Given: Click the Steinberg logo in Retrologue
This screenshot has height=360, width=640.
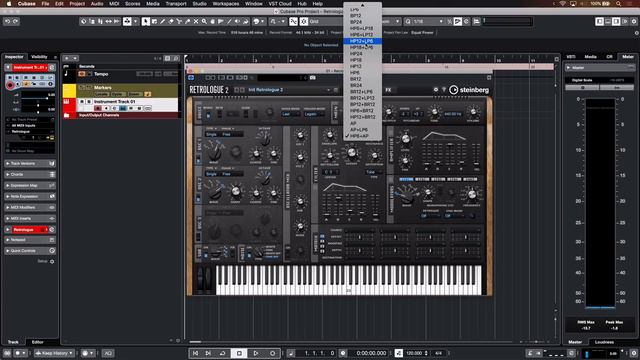Looking at the screenshot, I should click(x=469, y=90).
